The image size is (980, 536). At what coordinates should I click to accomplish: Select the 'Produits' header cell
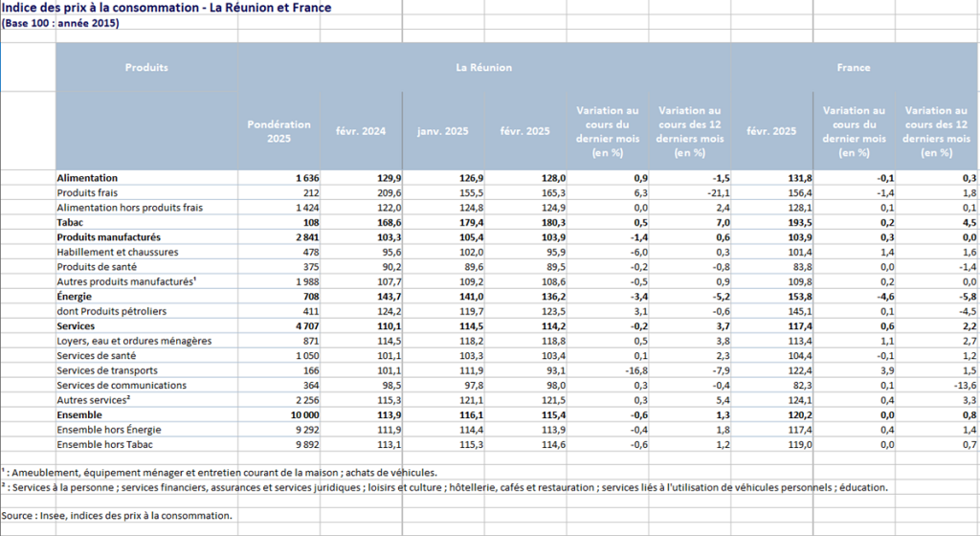coord(146,67)
